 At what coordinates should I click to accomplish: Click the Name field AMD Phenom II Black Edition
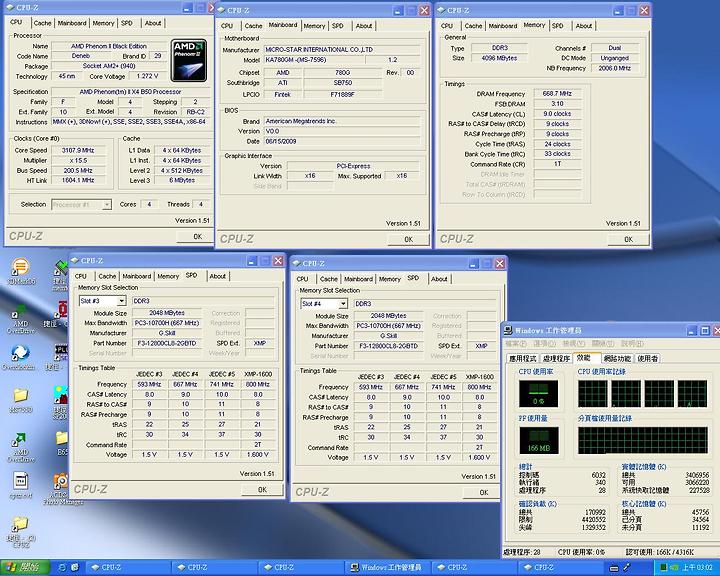109,46
